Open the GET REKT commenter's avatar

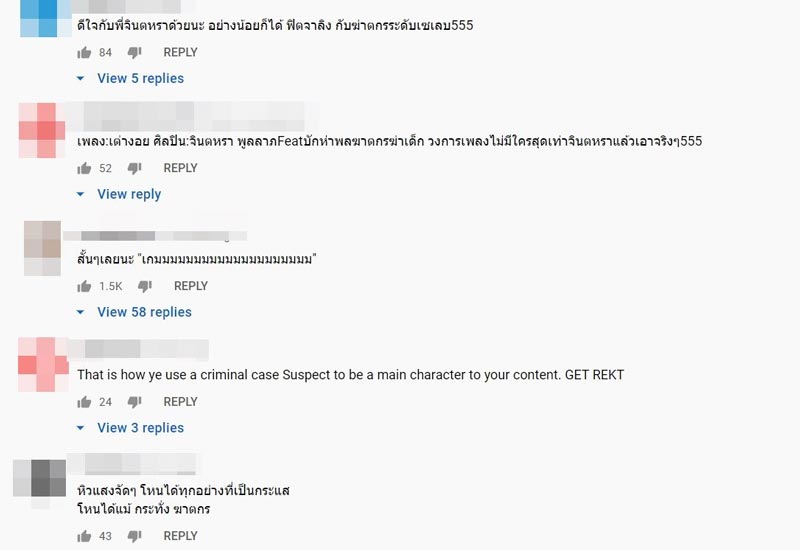42,364
